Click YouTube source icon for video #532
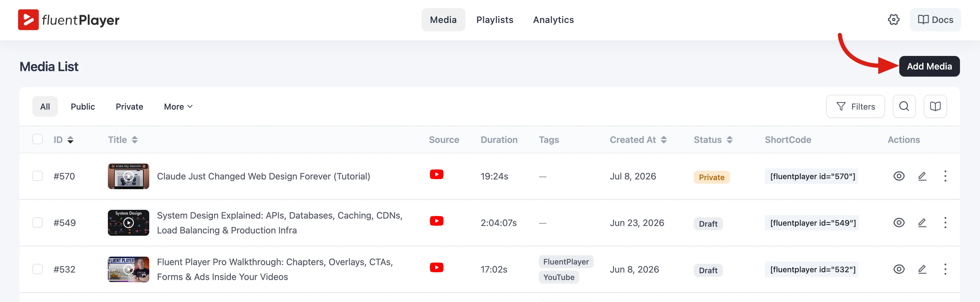980x302 pixels. (x=436, y=267)
